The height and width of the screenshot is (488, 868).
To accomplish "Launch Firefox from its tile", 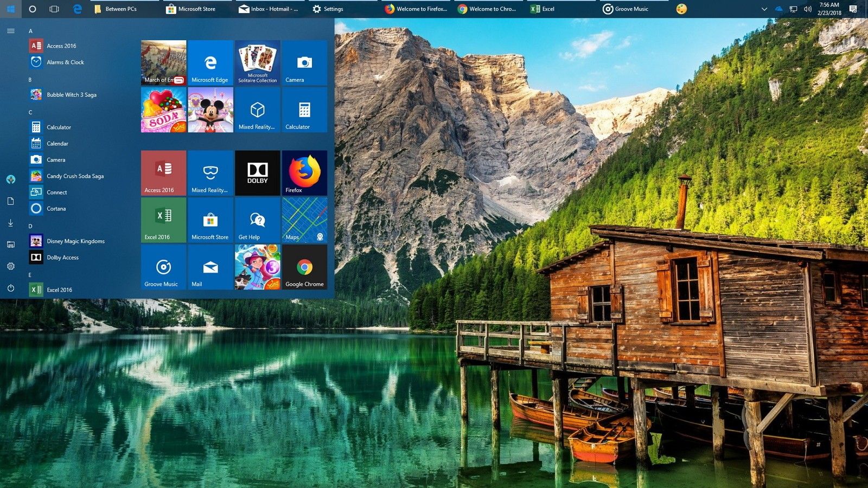I will point(304,173).
